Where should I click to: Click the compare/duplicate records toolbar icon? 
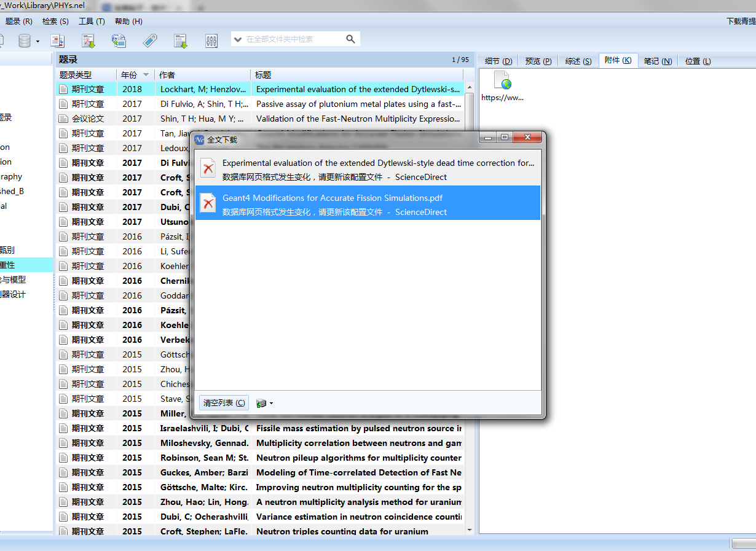[58, 41]
